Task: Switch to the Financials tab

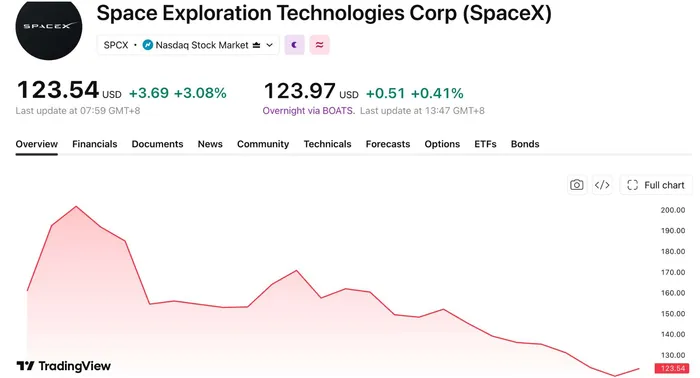Action: point(95,144)
